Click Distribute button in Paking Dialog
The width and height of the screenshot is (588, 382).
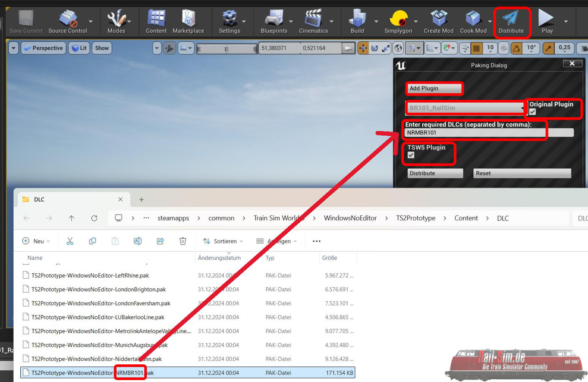pos(435,173)
